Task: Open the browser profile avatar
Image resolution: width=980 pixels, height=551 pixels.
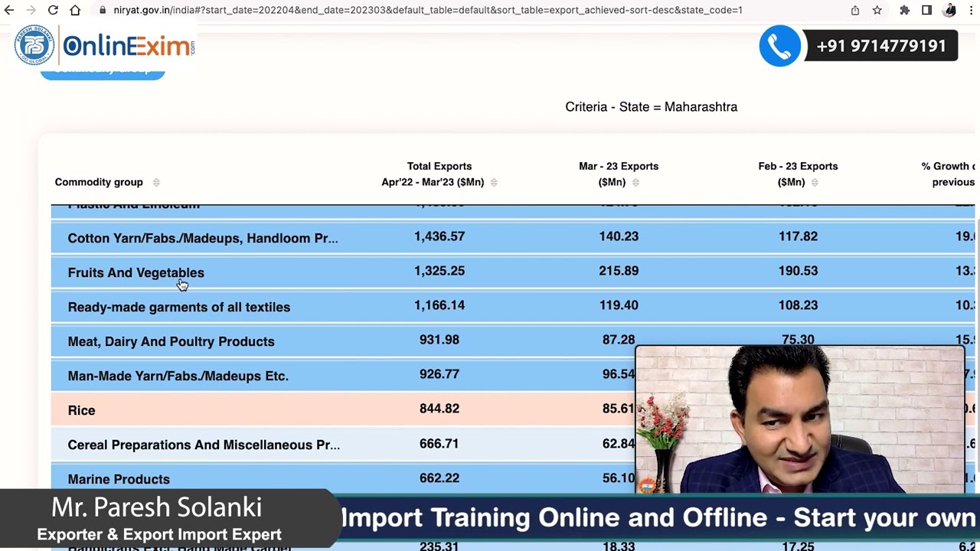Action: (950, 10)
